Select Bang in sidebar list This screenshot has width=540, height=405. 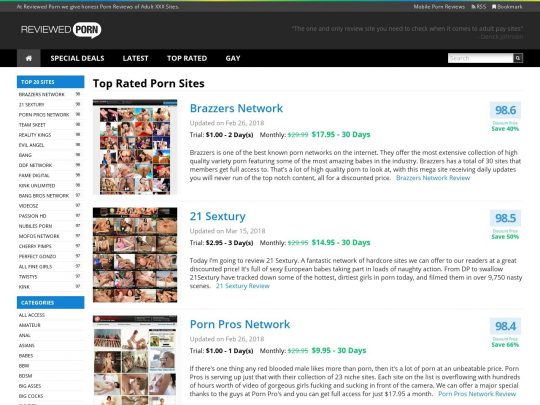25,155
